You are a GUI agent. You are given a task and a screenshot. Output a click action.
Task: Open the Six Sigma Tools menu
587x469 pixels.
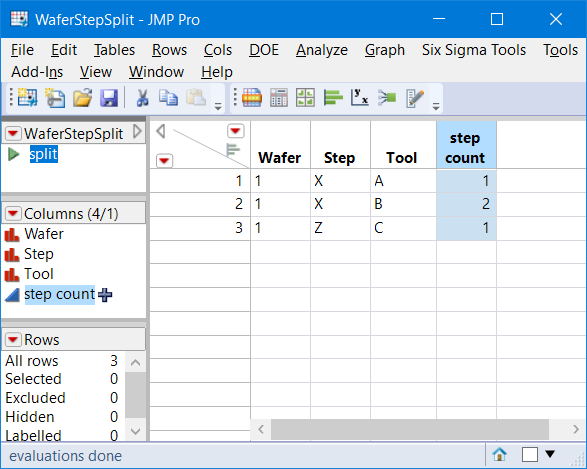474,50
